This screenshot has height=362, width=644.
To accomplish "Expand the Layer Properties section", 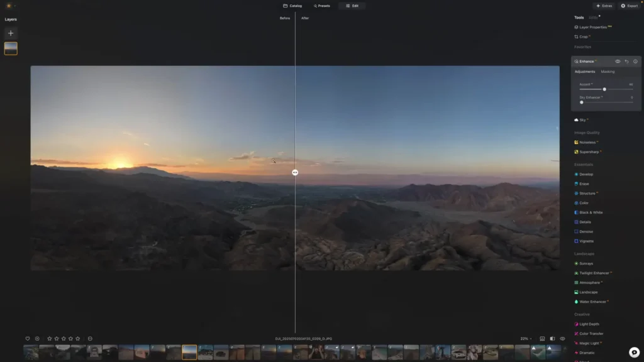I will (595, 27).
